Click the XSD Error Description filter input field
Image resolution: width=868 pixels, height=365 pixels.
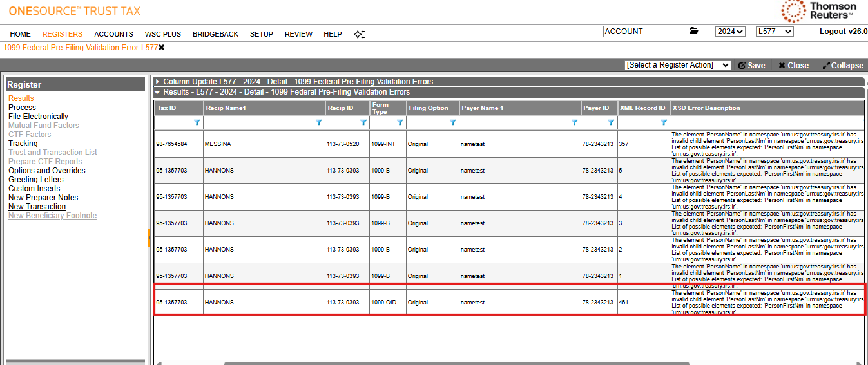coord(767,122)
